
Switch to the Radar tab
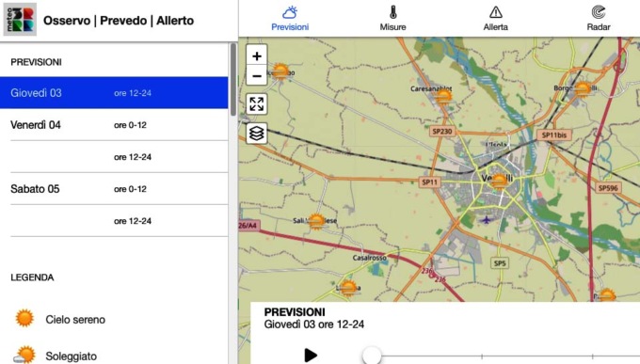(599, 19)
